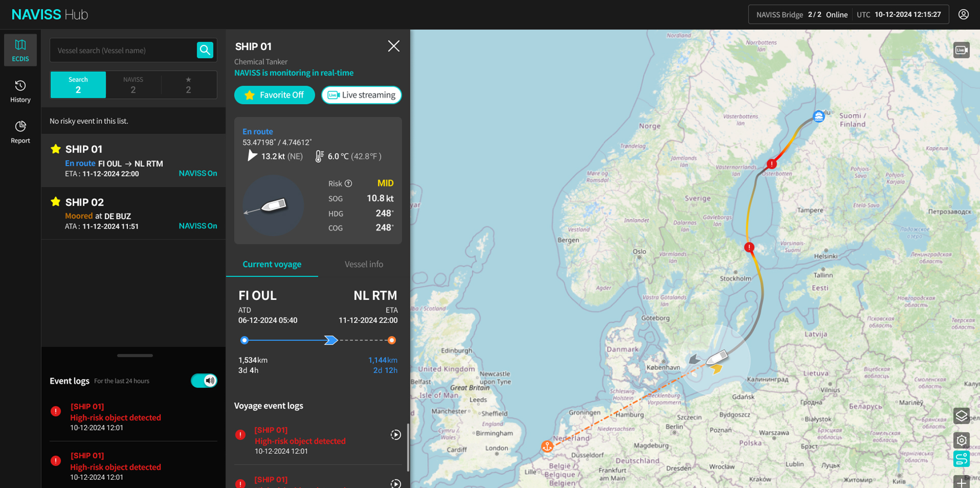Open the History section
The image size is (980, 488).
tap(20, 91)
